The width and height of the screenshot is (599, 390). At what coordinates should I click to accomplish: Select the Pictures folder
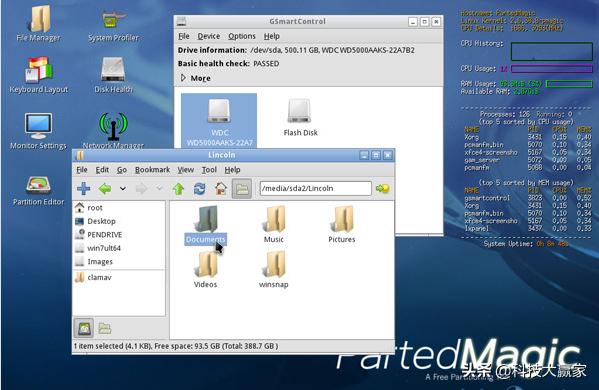pyautogui.click(x=342, y=225)
